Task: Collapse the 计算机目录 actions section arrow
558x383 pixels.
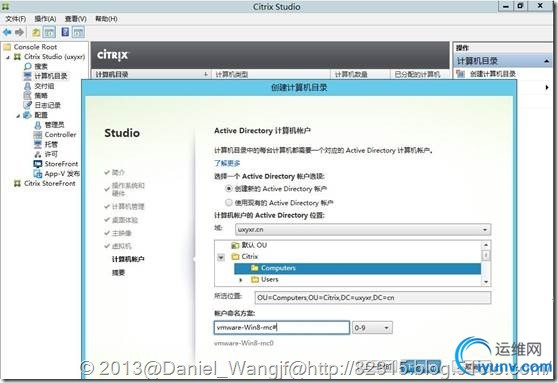Action: coord(546,61)
